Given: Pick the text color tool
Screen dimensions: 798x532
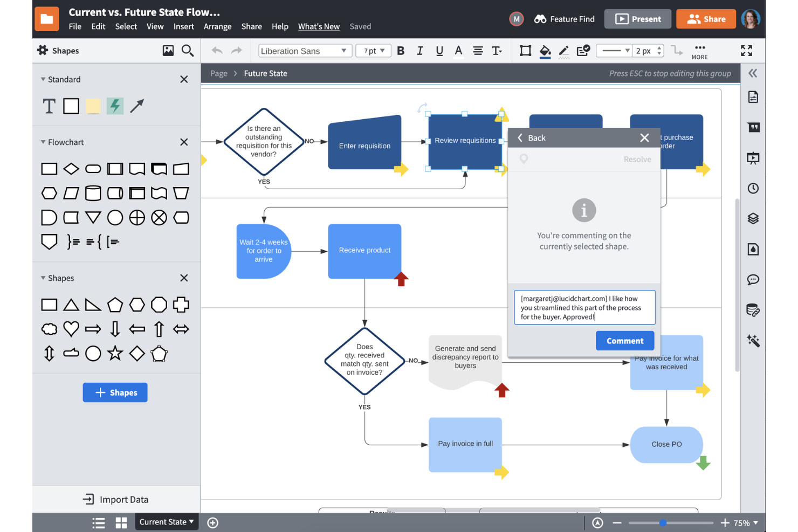Looking at the screenshot, I should tap(458, 51).
